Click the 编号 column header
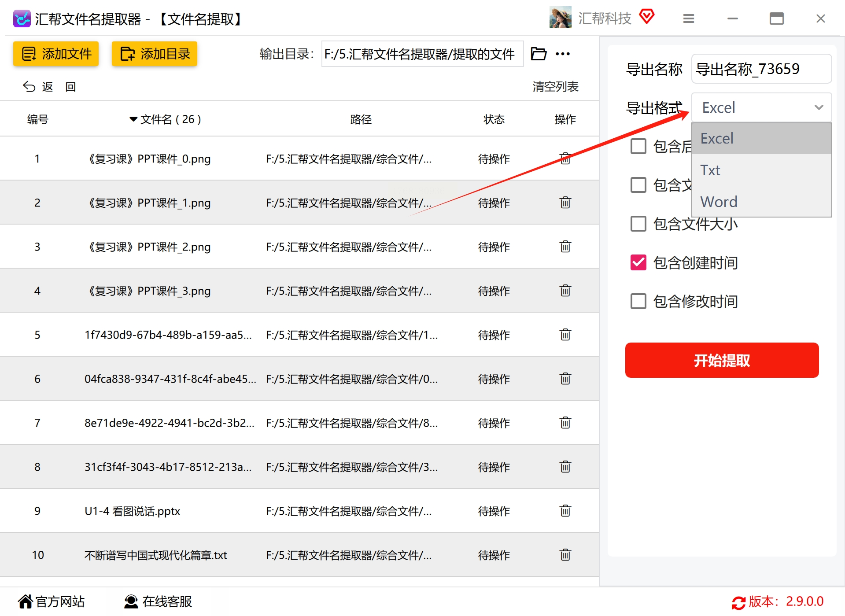The height and width of the screenshot is (616, 845). point(37,119)
